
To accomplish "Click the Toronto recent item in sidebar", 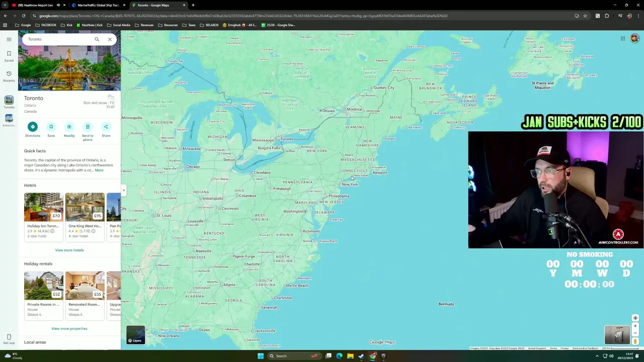I will [x=9, y=103].
